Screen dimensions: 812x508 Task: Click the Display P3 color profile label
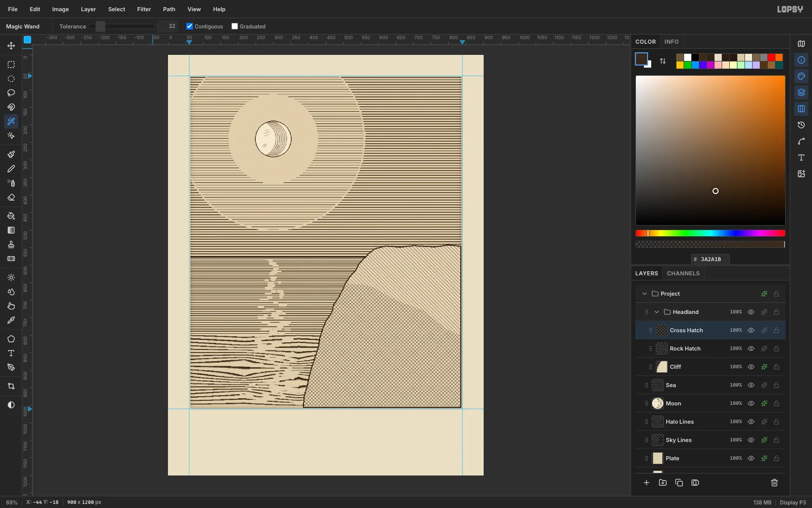[x=793, y=502]
